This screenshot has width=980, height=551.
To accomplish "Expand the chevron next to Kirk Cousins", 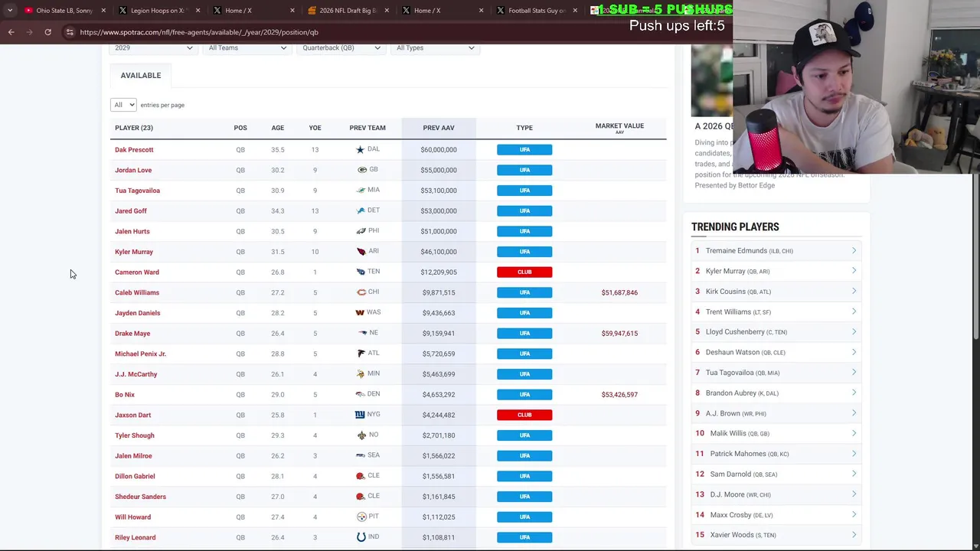I will 854,291.
